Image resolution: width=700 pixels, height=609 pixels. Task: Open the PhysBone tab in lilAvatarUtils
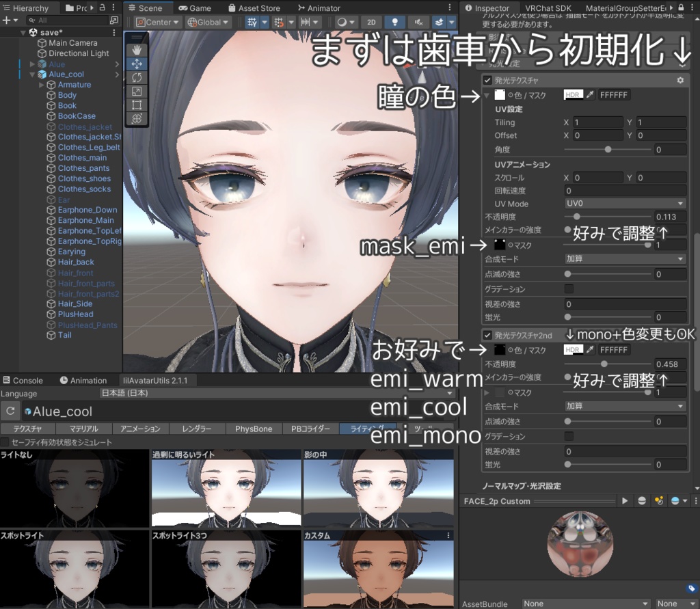[253, 429]
